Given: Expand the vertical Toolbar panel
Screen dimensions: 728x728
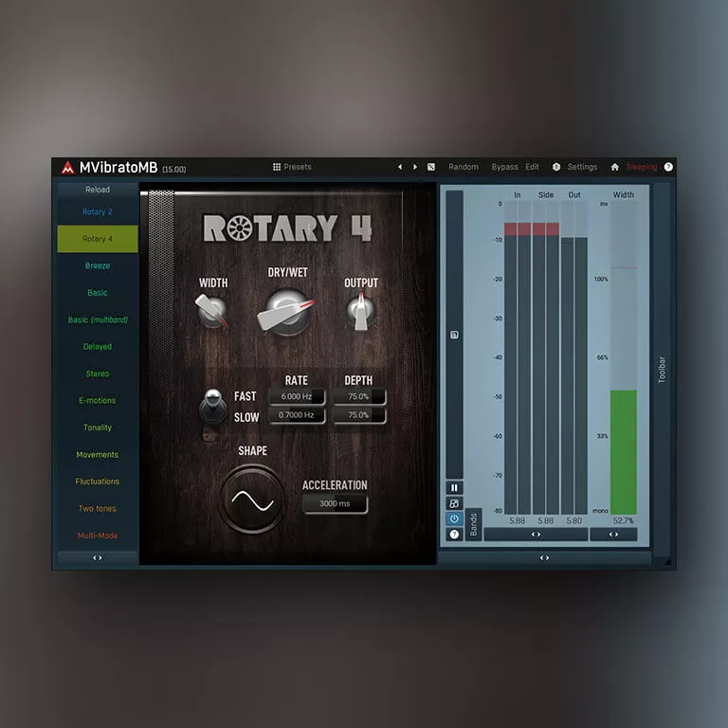Looking at the screenshot, I should [662, 370].
